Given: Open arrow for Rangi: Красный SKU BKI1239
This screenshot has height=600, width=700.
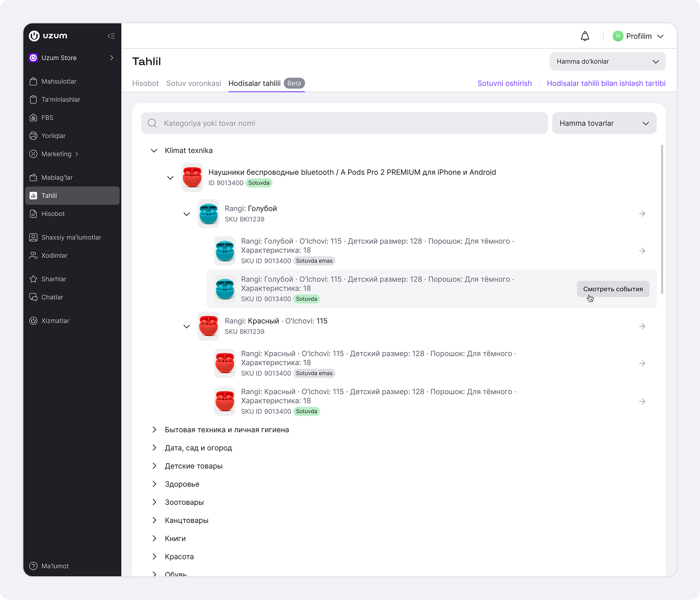Looking at the screenshot, I should (x=642, y=326).
